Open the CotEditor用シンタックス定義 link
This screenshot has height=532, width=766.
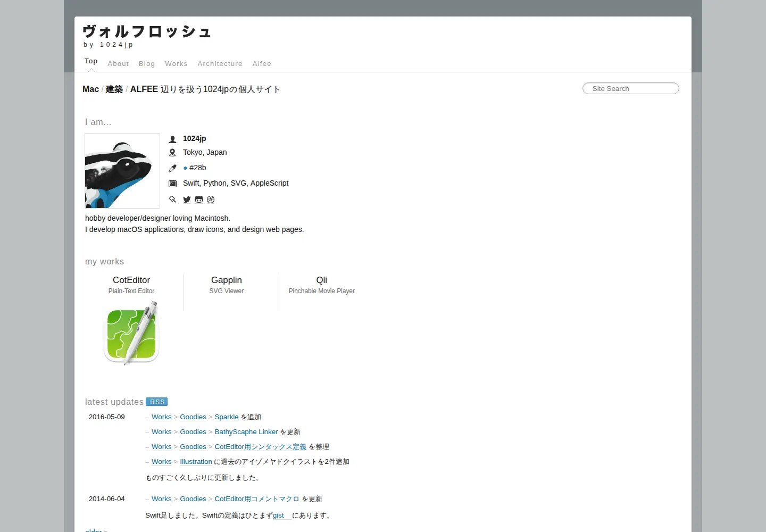click(x=261, y=447)
